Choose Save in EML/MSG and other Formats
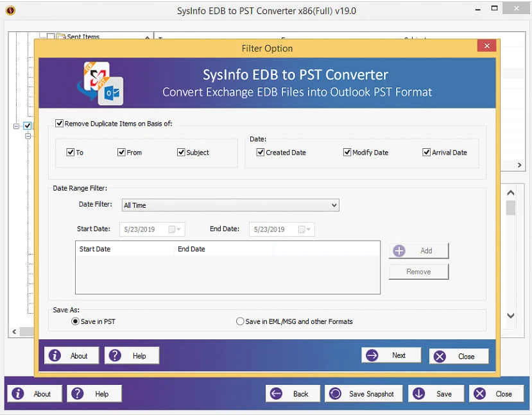 (240, 321)
